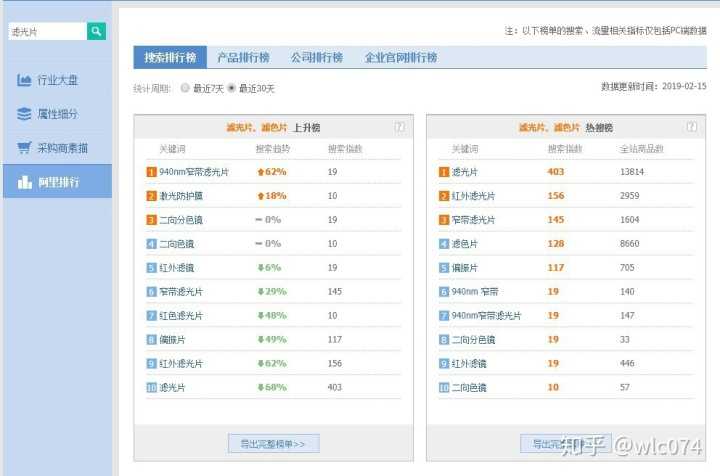The width and height of the screenshot is (720, 476).
Task: Select the 最近30天 radio button
Action: coord(232,88)
